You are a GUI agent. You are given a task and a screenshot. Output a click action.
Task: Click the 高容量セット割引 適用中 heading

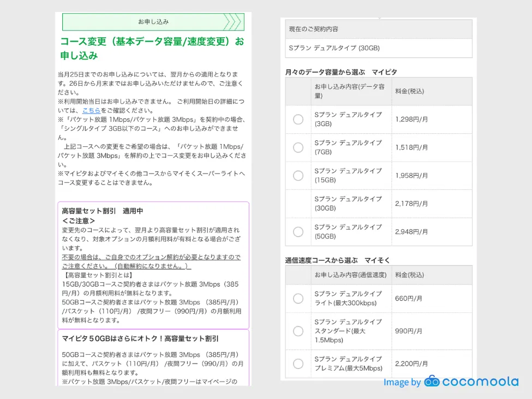[102, 211]
